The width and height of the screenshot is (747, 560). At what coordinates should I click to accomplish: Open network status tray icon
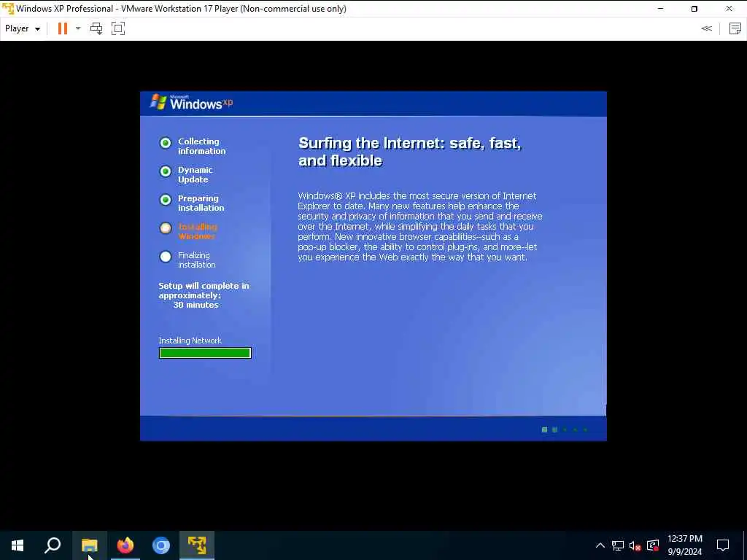click(x=618, y=545)
